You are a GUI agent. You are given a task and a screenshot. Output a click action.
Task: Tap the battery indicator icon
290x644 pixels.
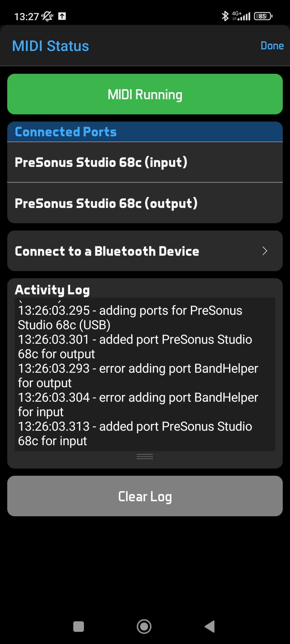point(263,16)
